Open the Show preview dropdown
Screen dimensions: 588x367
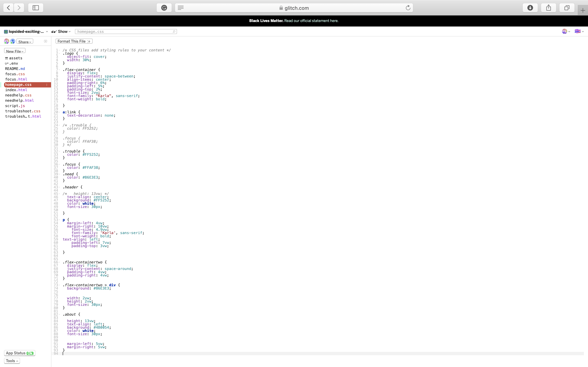61,32
